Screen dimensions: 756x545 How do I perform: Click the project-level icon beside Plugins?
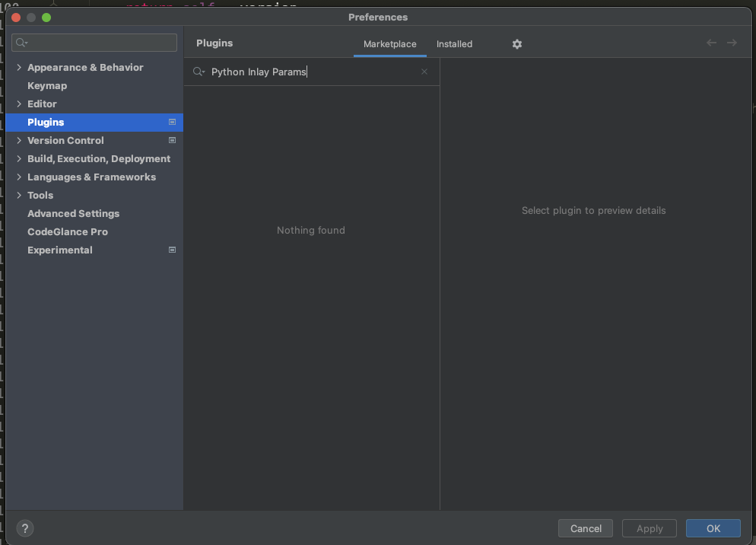click(173, 122)
